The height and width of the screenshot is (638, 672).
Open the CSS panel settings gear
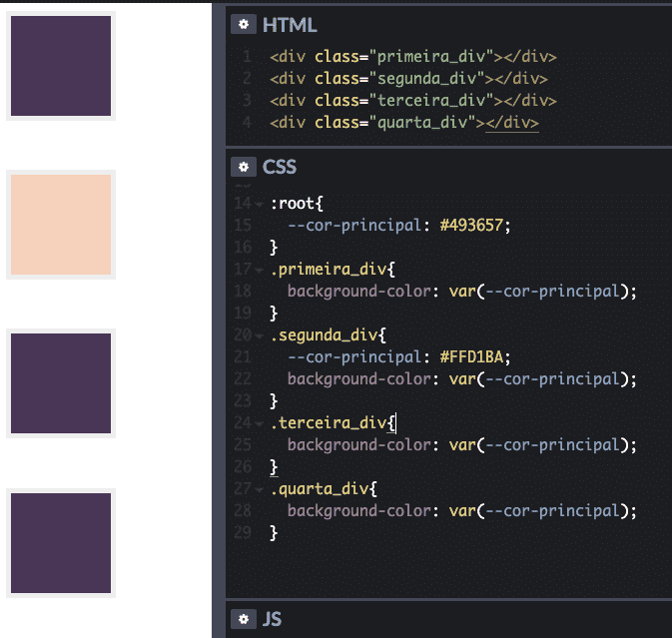click(243, 167)
